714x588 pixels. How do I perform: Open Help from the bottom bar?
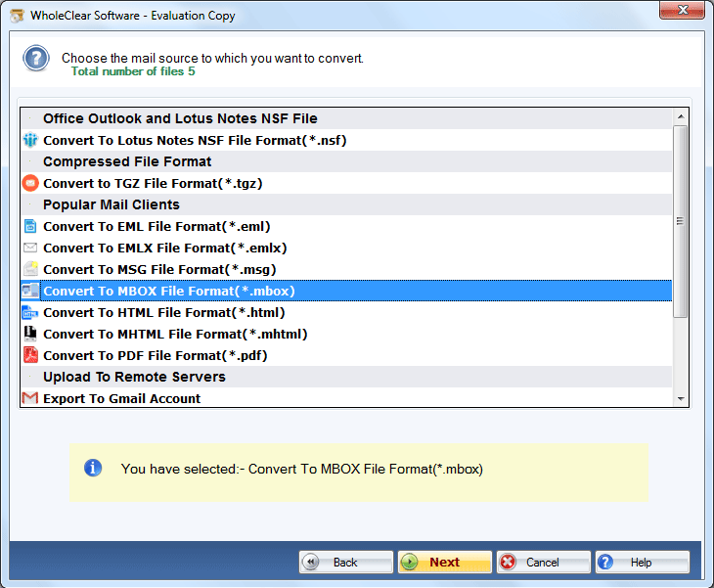[642, 562]
